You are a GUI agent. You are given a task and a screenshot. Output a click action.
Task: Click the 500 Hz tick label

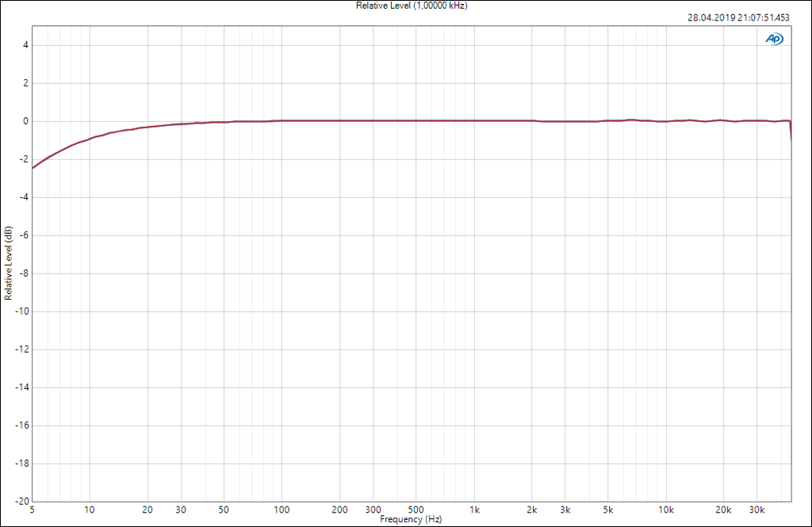[x=416, y=510]
